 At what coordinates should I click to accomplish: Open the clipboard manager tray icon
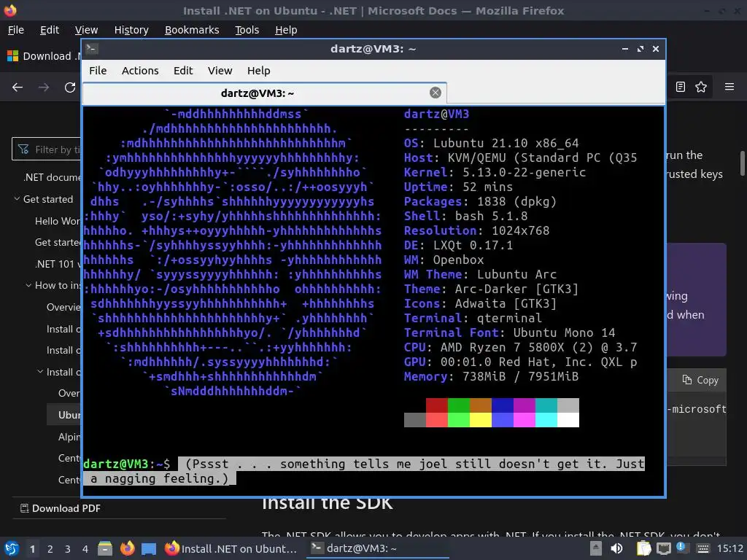(643, 548)
